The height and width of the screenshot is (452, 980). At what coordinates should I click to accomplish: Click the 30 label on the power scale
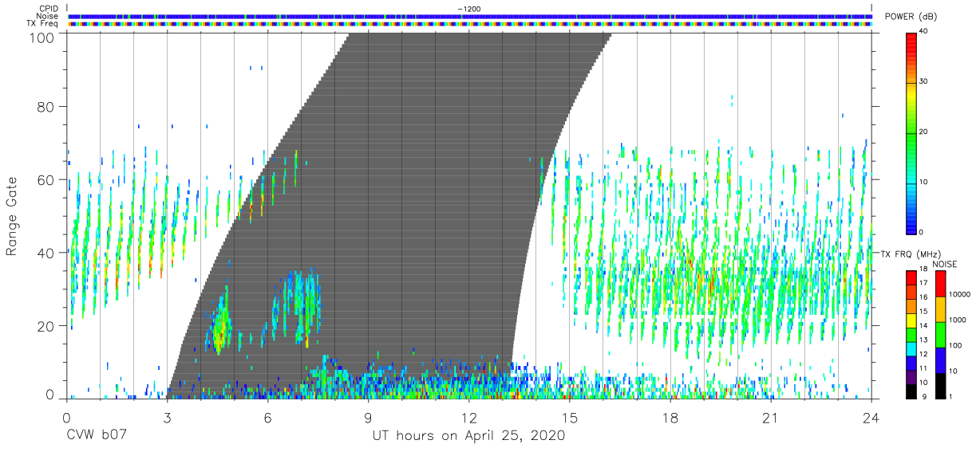pos(924,82)
